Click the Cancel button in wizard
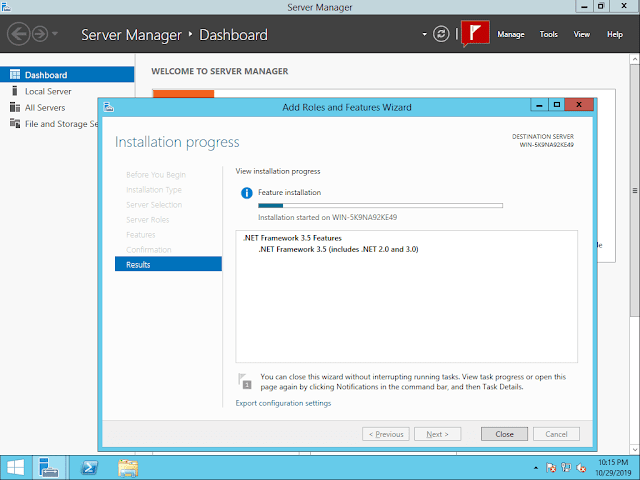This screenshot has width=640, height=480. (x=556, y=434)
